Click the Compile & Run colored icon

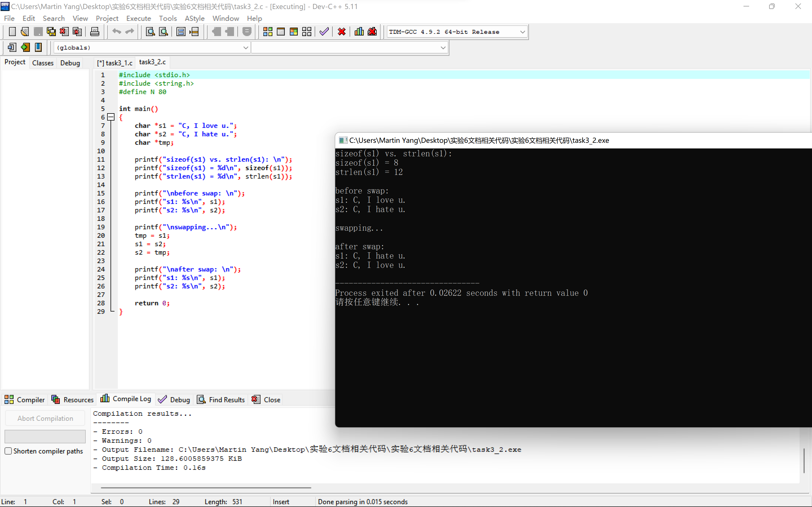[294, 32]
